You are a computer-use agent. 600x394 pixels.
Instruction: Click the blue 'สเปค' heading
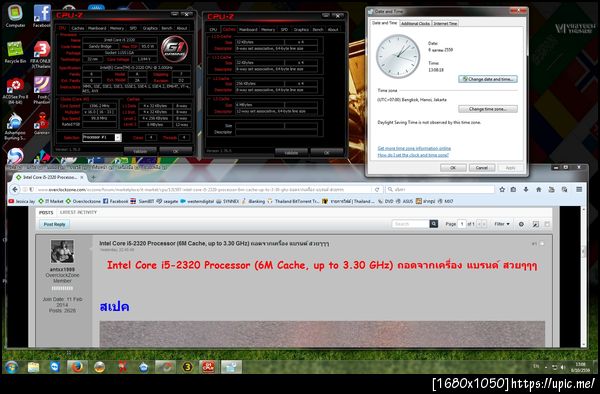(114, 306)
